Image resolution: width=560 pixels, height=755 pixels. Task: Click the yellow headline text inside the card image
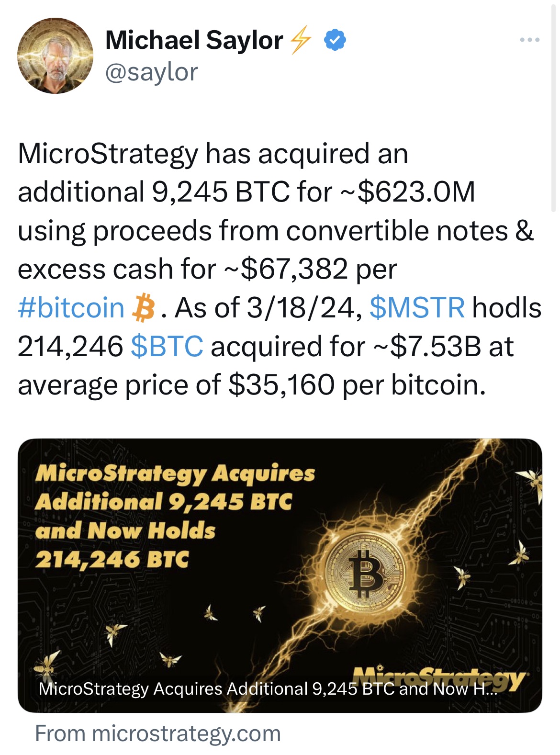pyautogui.click(x=175, y=516)
